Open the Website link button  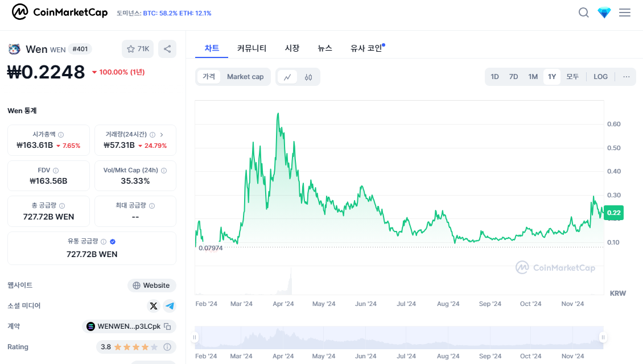152,286
